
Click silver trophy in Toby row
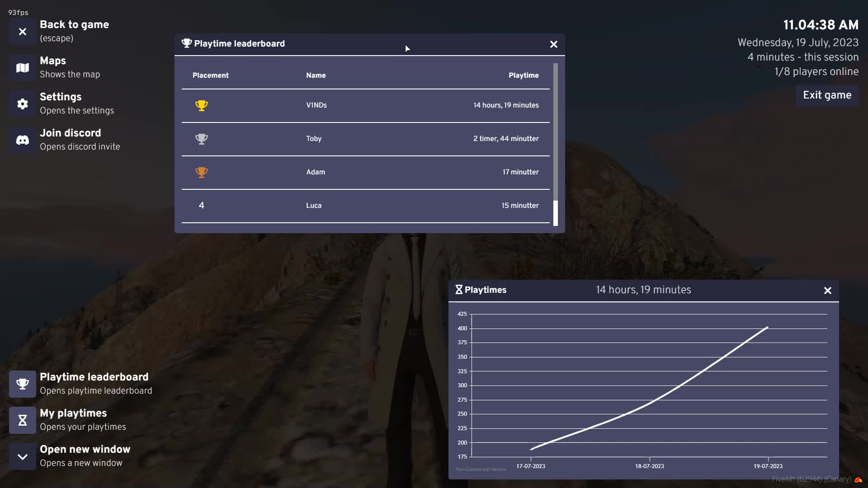click(202, 139)
